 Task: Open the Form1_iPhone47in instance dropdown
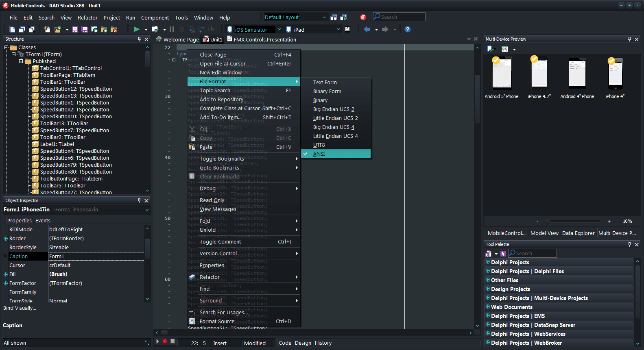click(x=147, y=210)
